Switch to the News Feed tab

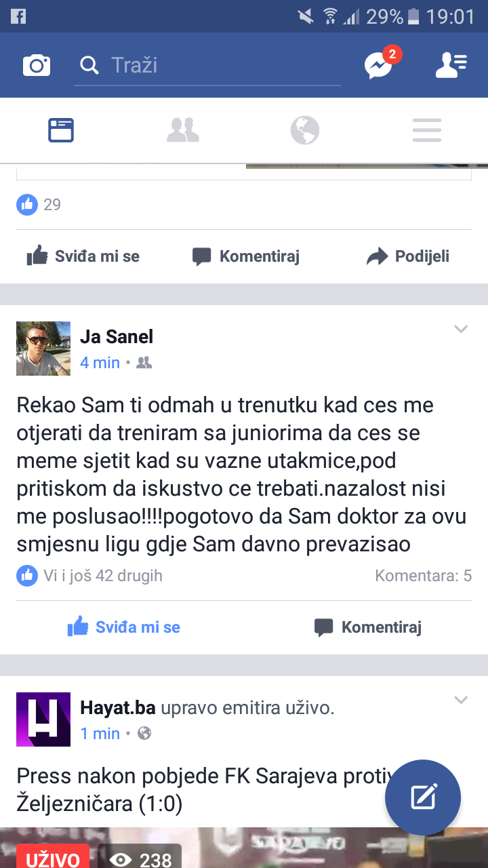(61, 130)
